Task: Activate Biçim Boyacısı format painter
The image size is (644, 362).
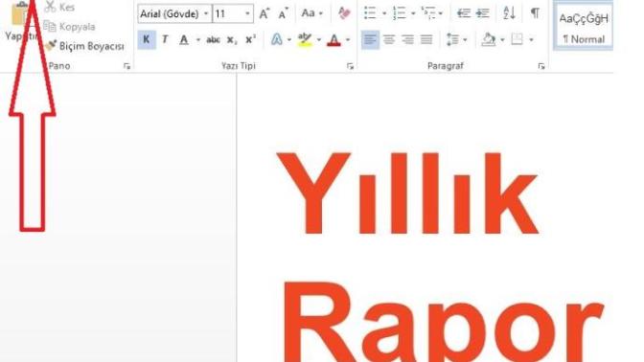Action: point(84,46)
